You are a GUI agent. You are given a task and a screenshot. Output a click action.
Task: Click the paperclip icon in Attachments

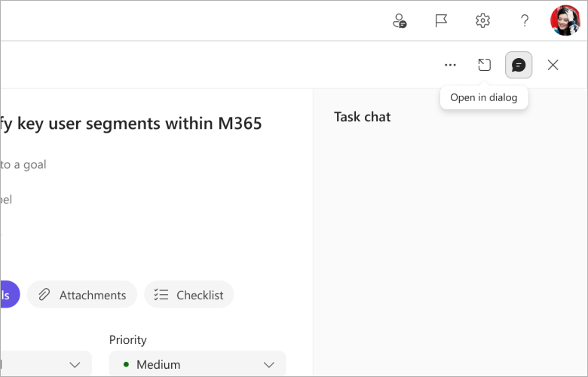pos(44,295)
